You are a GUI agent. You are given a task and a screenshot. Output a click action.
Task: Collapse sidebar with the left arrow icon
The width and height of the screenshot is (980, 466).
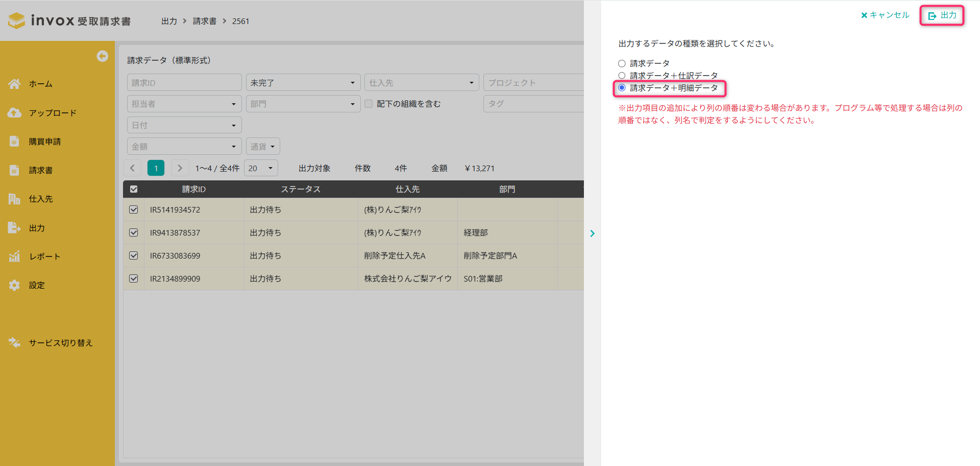pos(103,56)
